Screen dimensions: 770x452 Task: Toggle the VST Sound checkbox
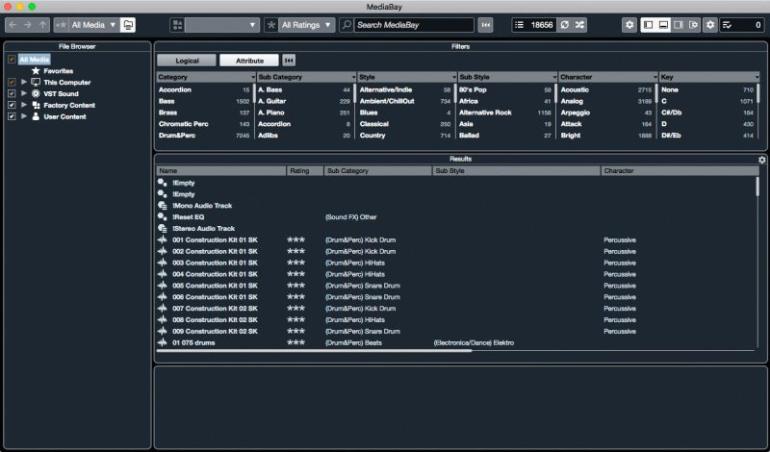(x=12, y=94)
